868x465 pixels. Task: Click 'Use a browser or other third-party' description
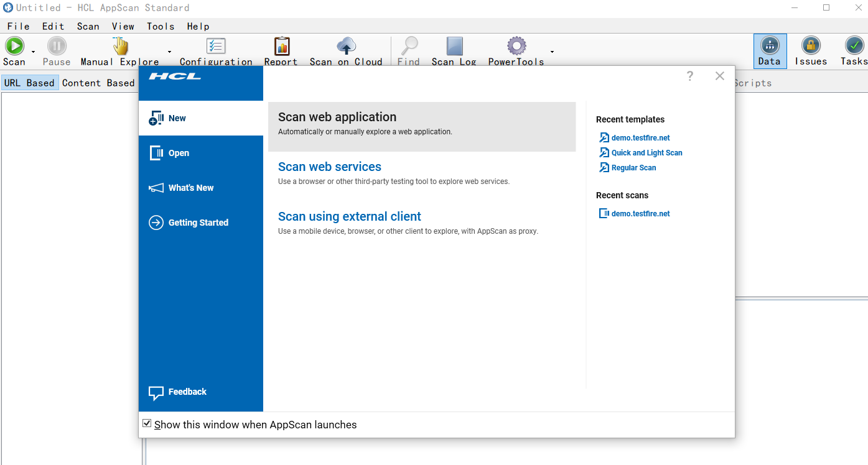click(394, 182)
